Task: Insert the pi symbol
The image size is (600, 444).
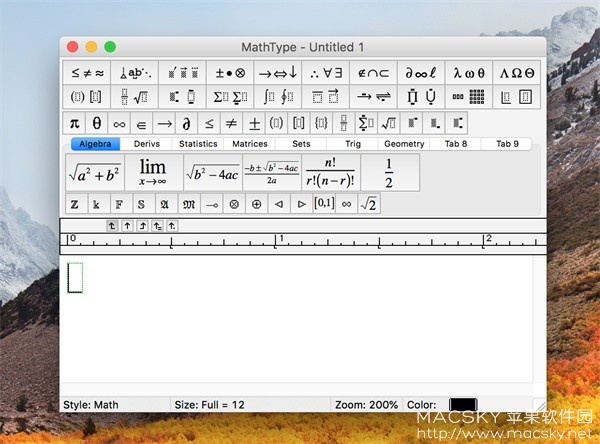Action: point(74,123)
